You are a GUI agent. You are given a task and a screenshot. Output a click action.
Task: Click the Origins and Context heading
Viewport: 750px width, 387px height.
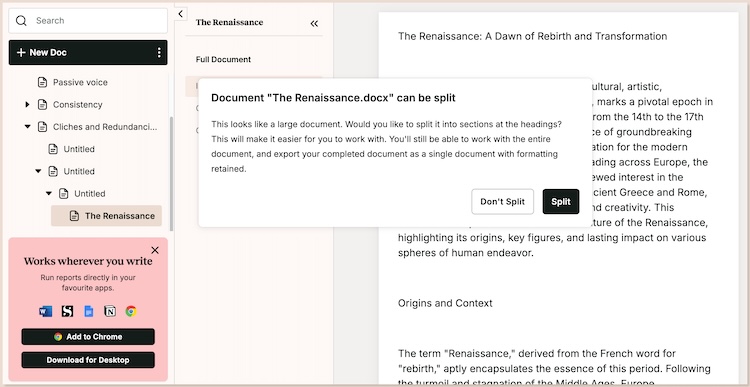[445, 303]
